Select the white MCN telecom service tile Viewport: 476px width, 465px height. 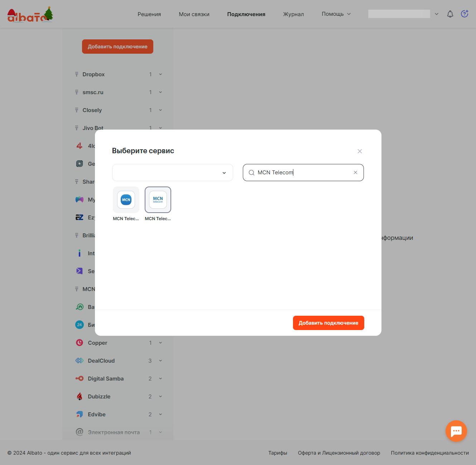point(158,200)
